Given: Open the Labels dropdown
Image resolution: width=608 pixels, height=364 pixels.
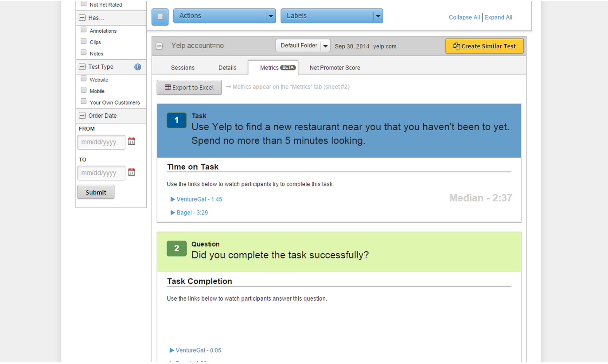Looking at the screenshot, I should [x=332, y=16].
